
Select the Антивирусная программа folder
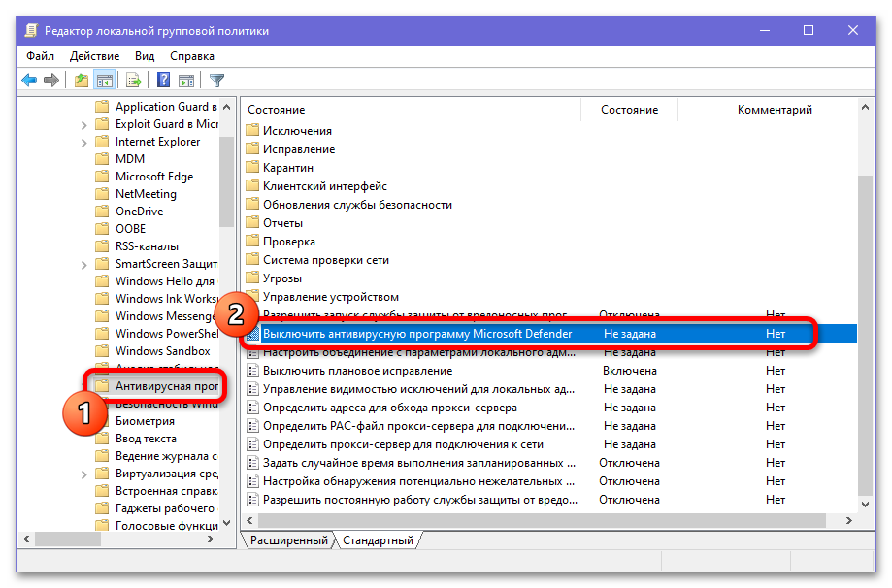(156, 386)
